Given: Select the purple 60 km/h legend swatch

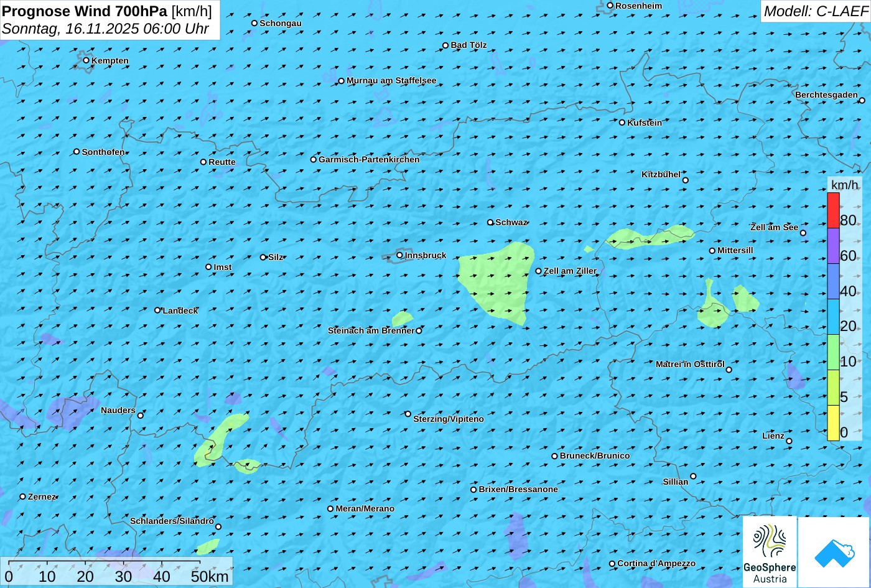Looking at the screenshot, I should [833, 246].
